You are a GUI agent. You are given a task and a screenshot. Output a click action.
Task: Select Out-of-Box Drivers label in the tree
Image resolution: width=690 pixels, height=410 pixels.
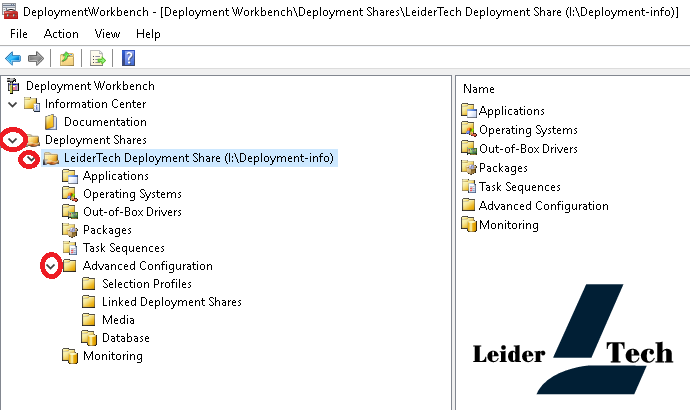pyautogui.click(x=132, y=212)
